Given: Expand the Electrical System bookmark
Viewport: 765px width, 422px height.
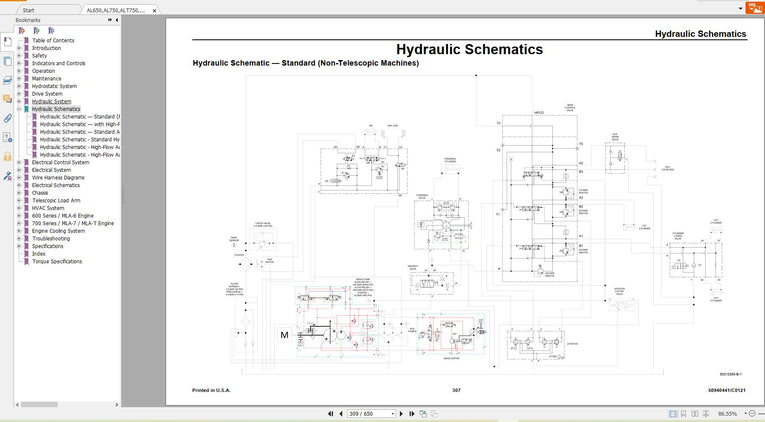Looking at the screenshot, I should pos(19,170).
